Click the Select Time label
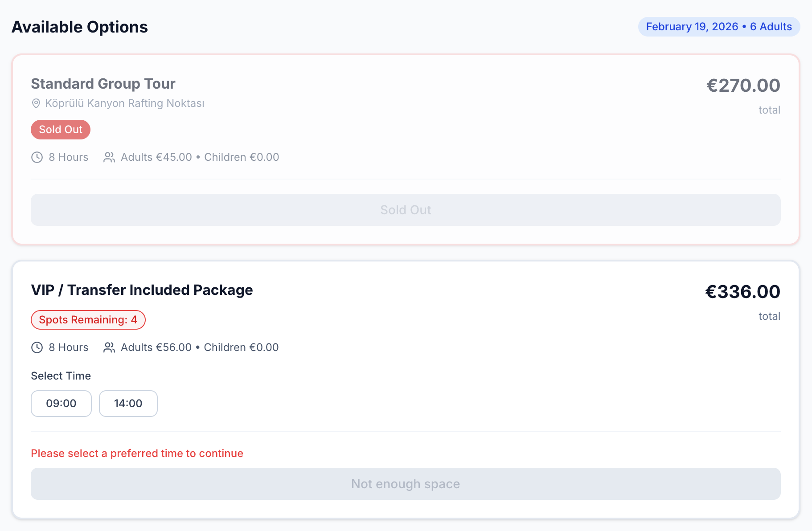The image size is (812, 531). point(61,376)
